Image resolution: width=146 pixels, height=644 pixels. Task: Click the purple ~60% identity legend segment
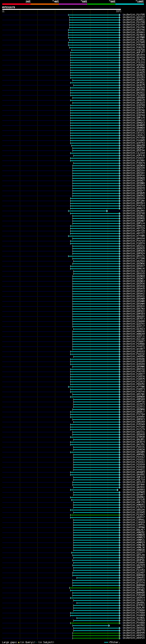[73, 4]
